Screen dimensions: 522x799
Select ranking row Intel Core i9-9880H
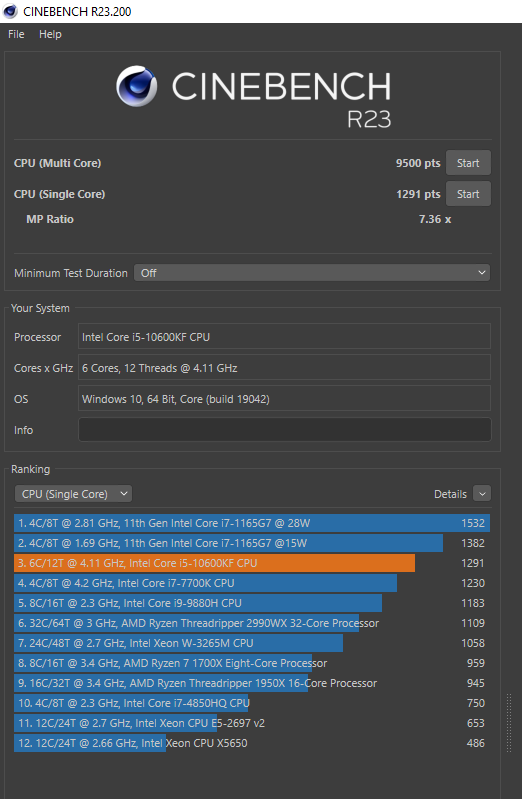click(x=252, y=603)
